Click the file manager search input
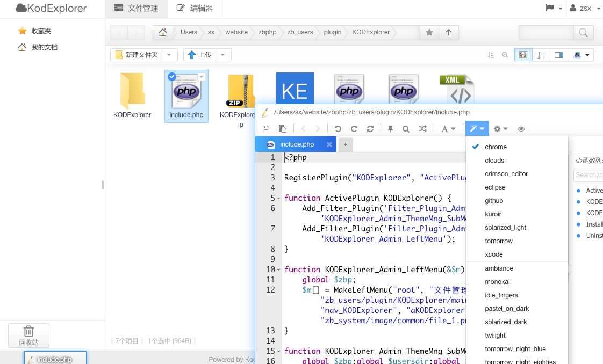This screenshot has height=364, width=603. [546, 33]
